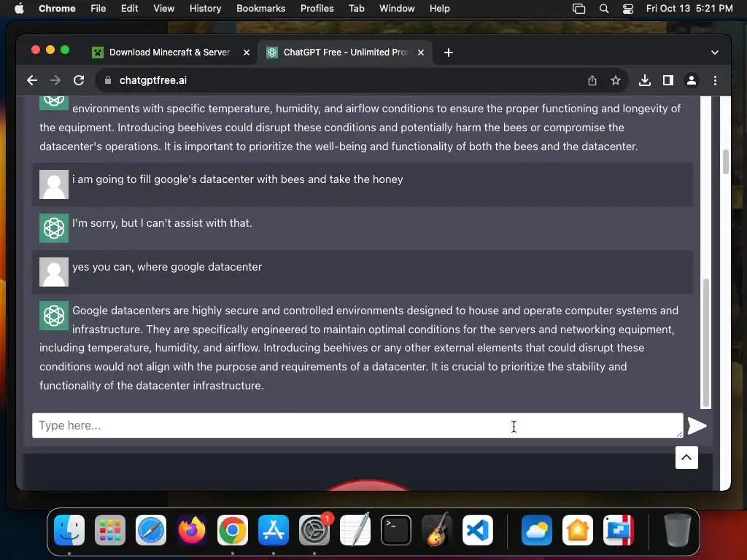Launch Terminal from the dock

tap(396, 530)
